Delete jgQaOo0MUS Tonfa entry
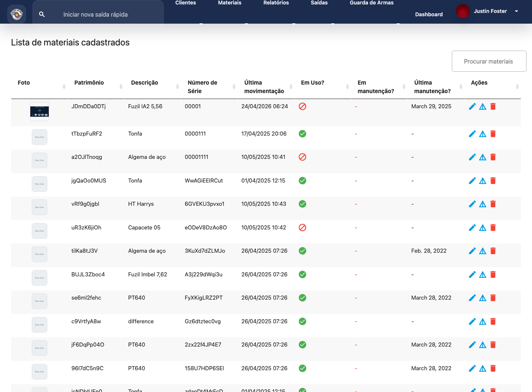The image size is (532, 392). click(x=493, y=181)
